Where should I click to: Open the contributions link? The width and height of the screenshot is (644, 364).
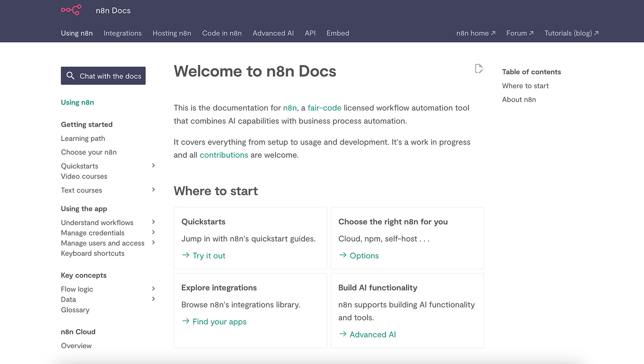[224, 155]
